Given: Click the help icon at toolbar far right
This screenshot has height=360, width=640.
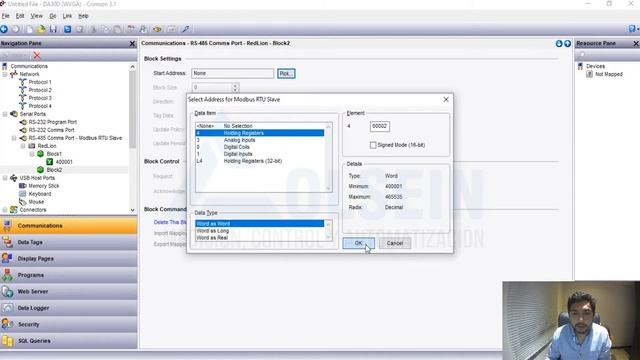Looking at the screenshot, I should point(632,29).
